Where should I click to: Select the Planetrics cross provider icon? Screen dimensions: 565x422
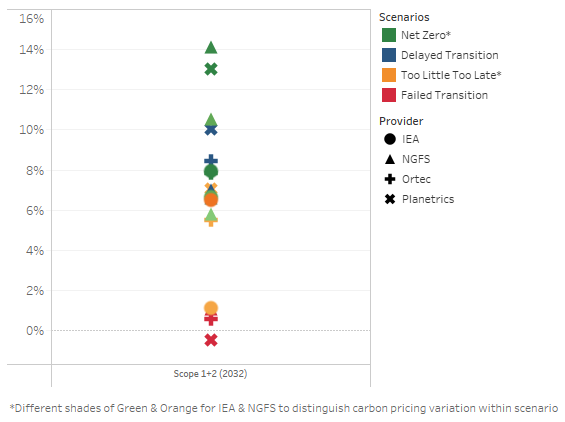[x=390, y=199]
